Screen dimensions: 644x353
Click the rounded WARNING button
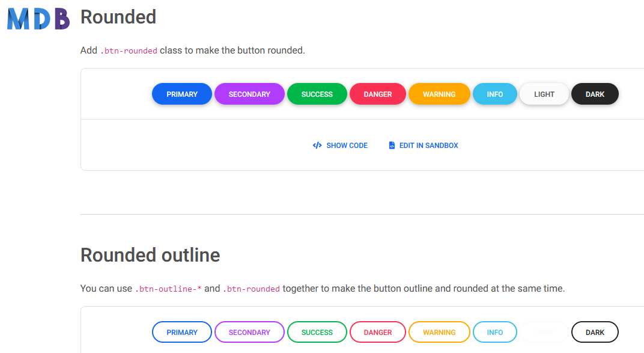[x=439, y=94]
